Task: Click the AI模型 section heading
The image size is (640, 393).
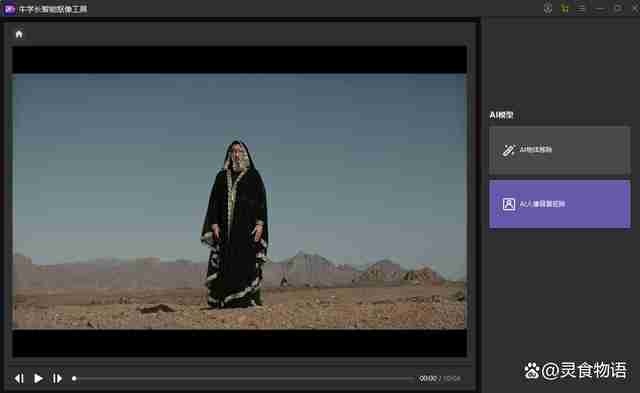Action: pyautogui.click(x=501, y=115)
